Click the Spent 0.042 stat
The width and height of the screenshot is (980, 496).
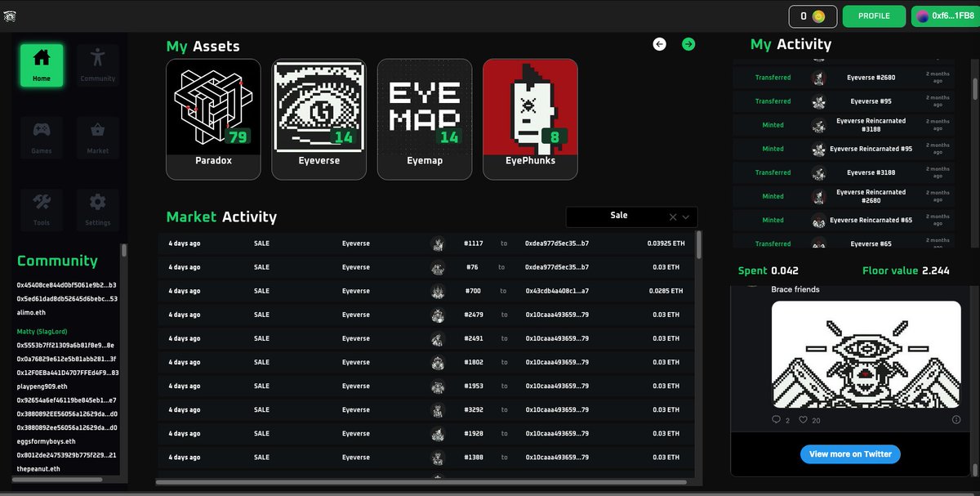pos(768,270)
